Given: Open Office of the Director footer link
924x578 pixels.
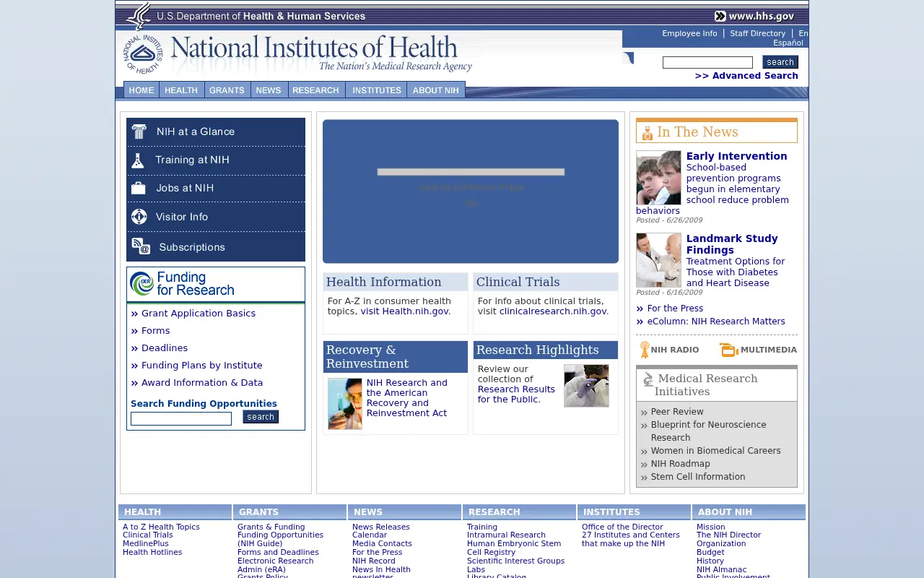Looking at the screenshot, I should (622, 527).
